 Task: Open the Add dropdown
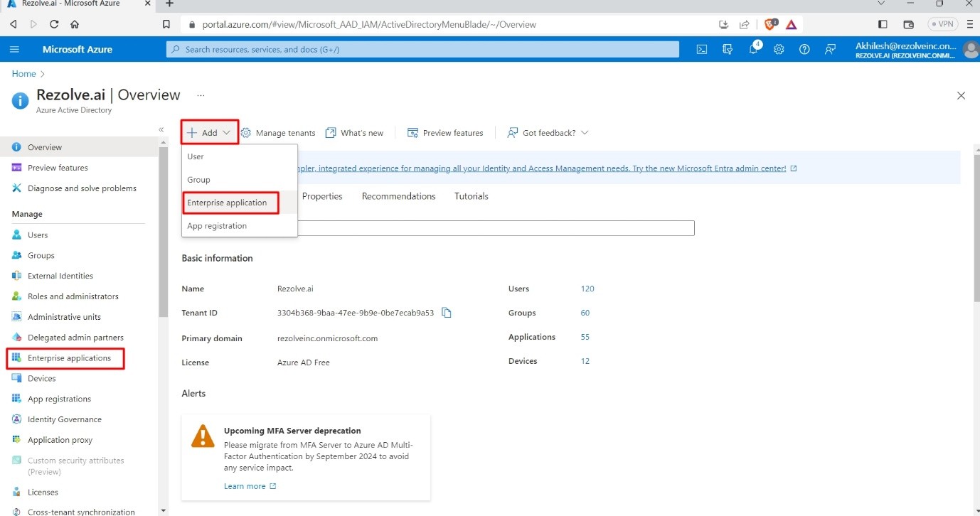(x=209, y=132)
